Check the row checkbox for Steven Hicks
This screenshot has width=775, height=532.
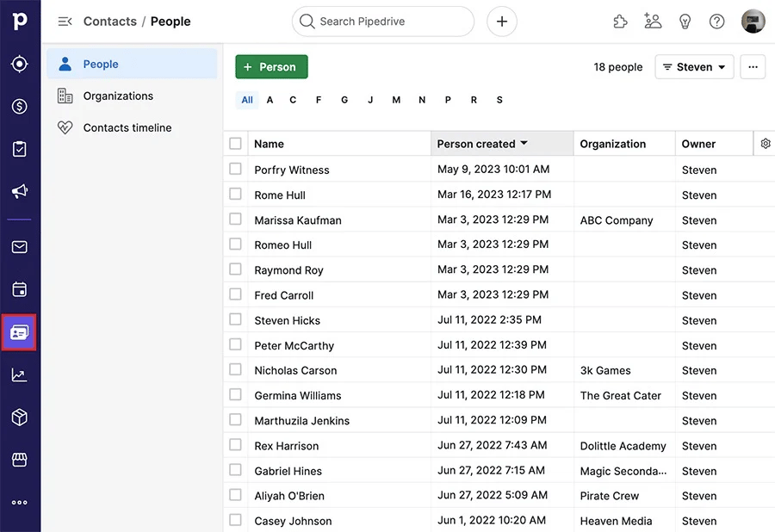235,320
